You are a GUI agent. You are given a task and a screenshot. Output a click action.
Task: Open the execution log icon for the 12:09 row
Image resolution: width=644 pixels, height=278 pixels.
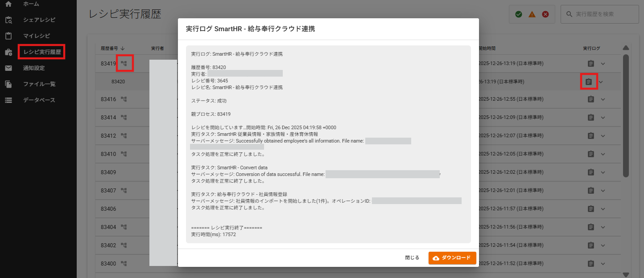590,117
